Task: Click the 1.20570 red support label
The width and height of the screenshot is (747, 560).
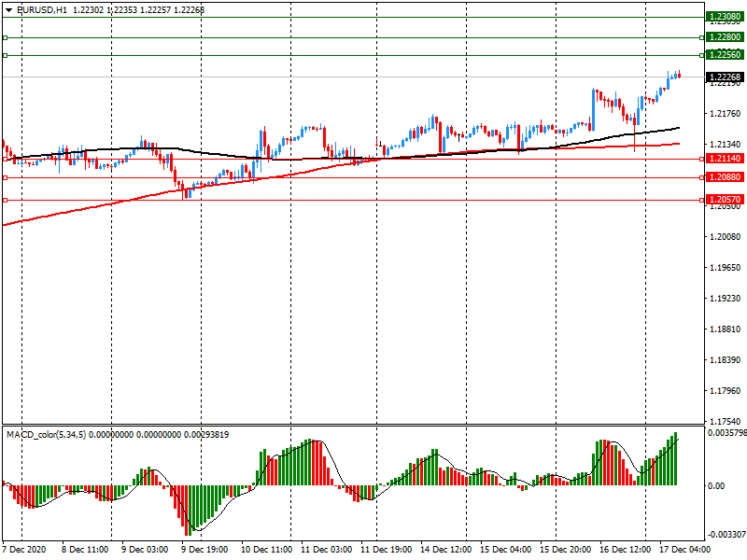Action: coord(725,200)
